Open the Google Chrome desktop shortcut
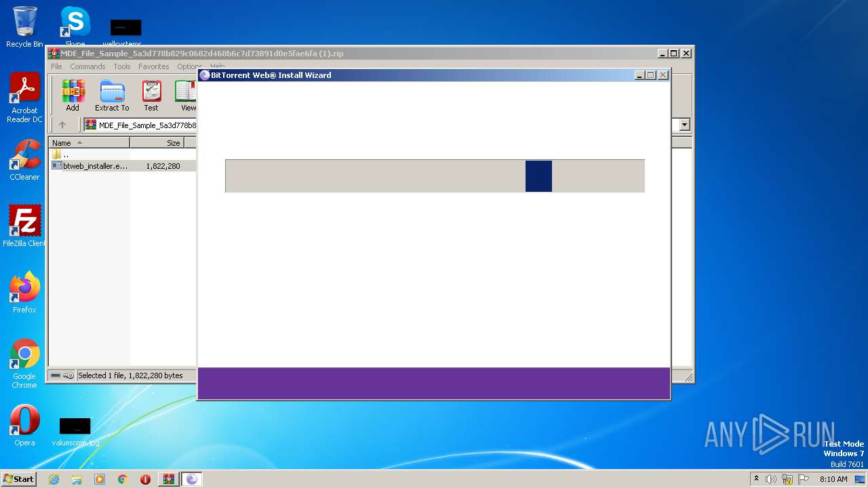This screenshot has width=868, height=488. tap(24, 363)
